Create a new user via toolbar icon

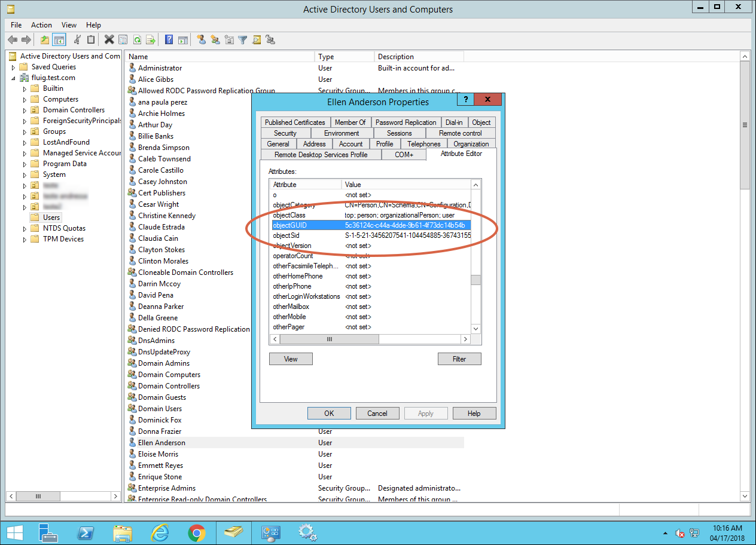202,40
